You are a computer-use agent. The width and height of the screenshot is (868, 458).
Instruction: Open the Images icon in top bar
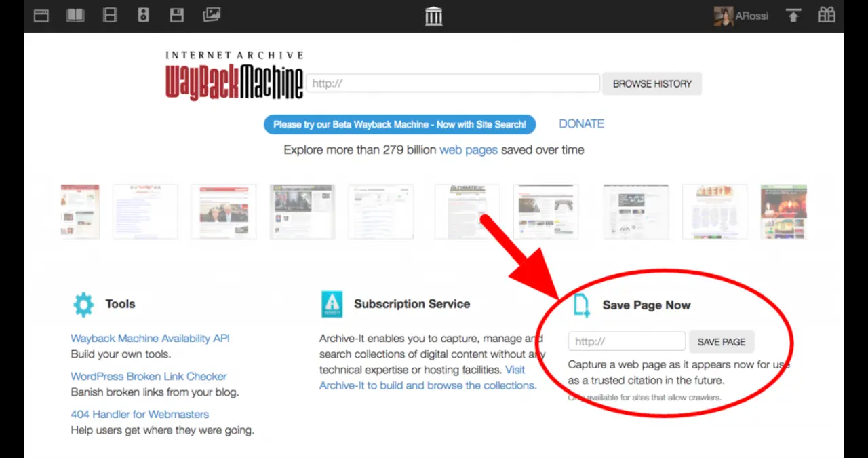(212, 15)
